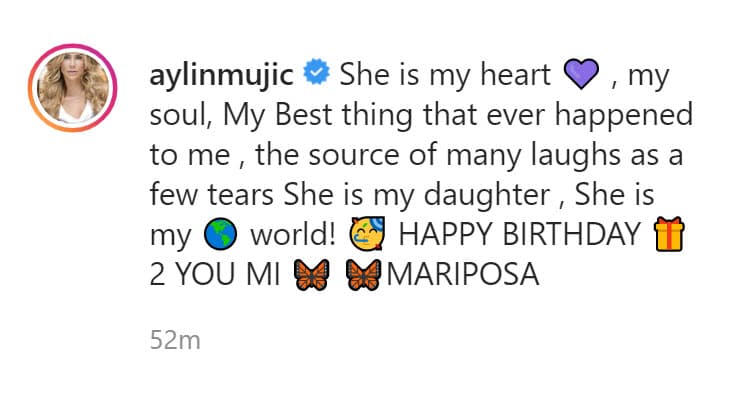The width and height of the screenshot is (749, 402).
Task: Click the word MARIPOSA
Action: pos(462,275)
